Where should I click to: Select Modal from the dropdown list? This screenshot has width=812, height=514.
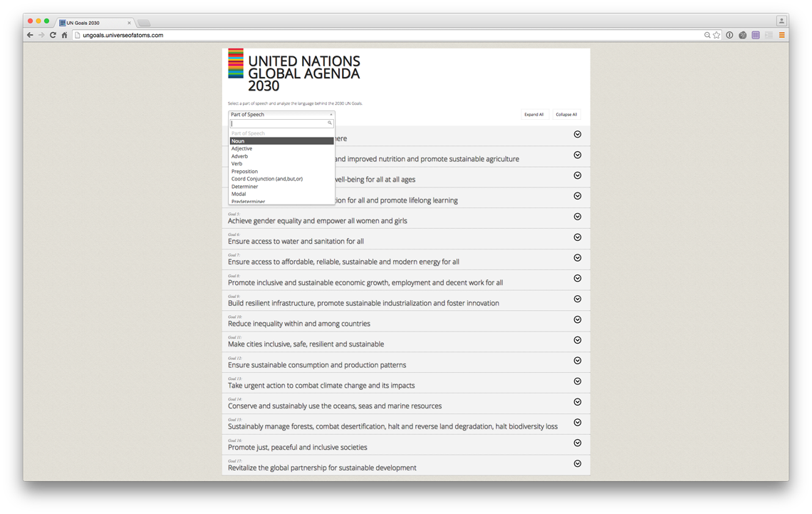click(x=282, y=194)
